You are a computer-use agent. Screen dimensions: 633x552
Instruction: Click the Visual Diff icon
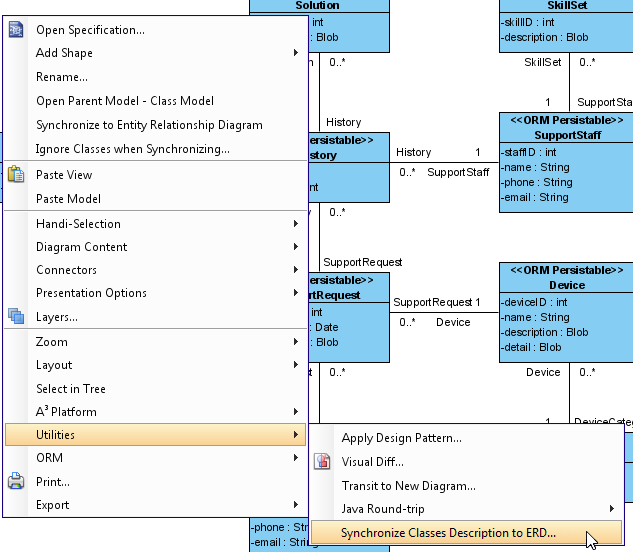pyautogui.click(x=322, y=462)
